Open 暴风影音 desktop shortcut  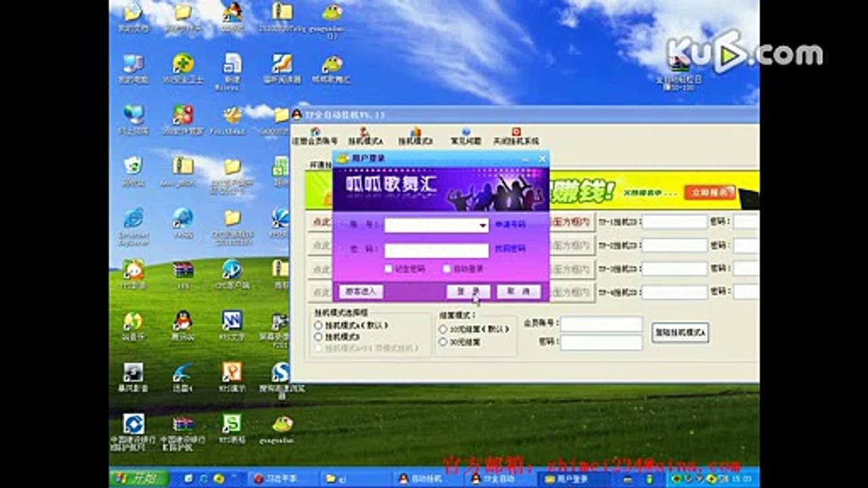pyautogui.click(x=133, y=376)
